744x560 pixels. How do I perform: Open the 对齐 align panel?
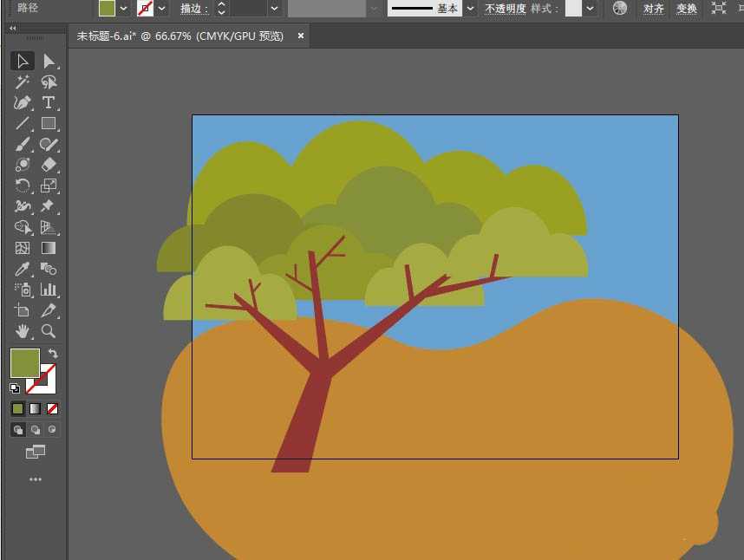pos(654,9)
